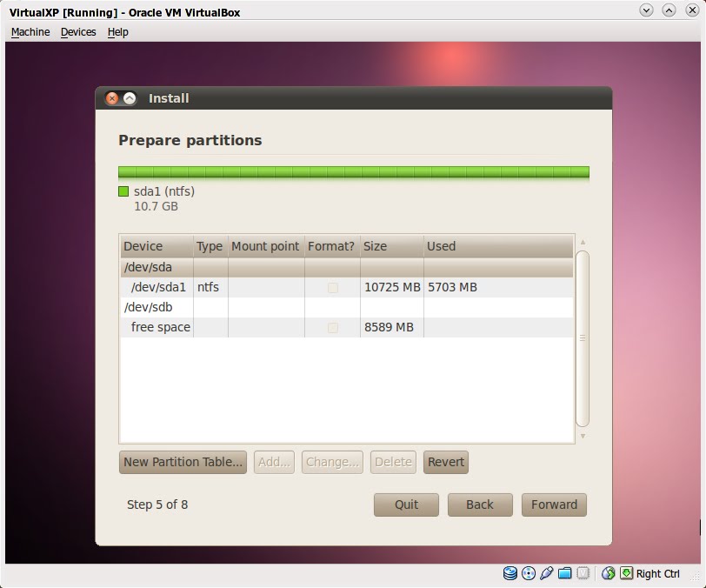
Task: Click the USB devices status icon
Action: [546, 573]
